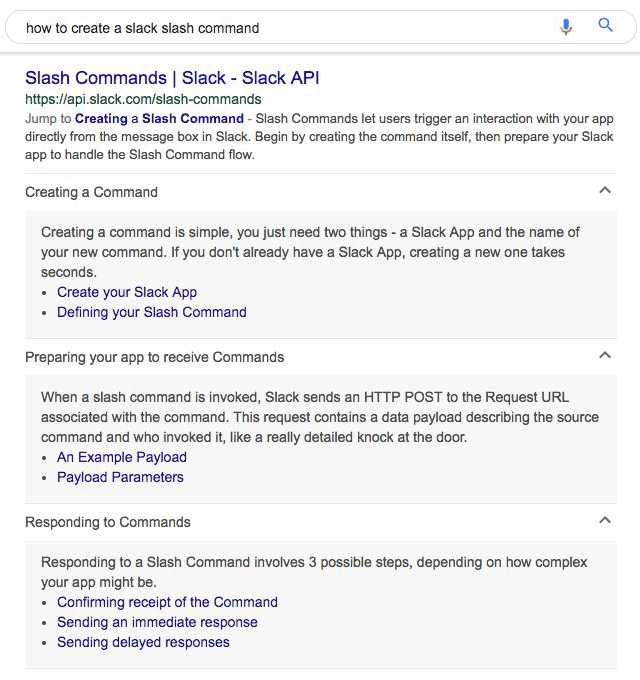Click the 'Creating a command is simple' paragraph
Image resolution: width=640 pixels, height=680 pixels.
point(310,251)
